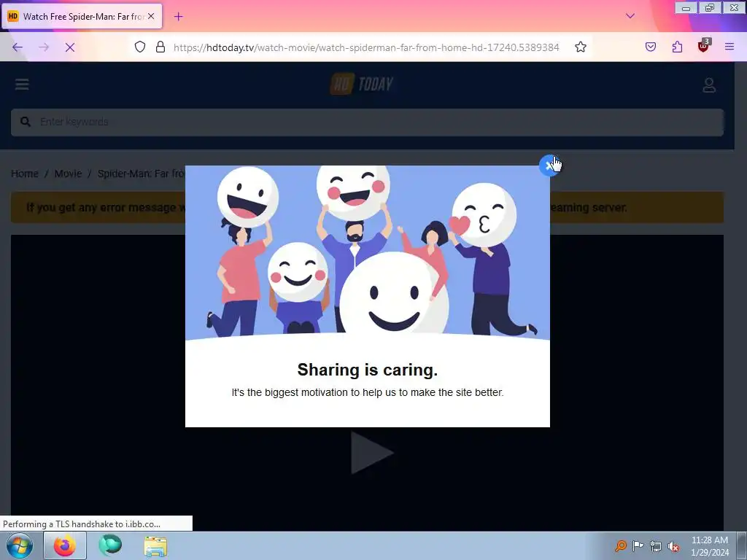The width and height of the screenshot is (747, 560).
Task: Open Action Center flag tray icon
Action: (638, 545)
